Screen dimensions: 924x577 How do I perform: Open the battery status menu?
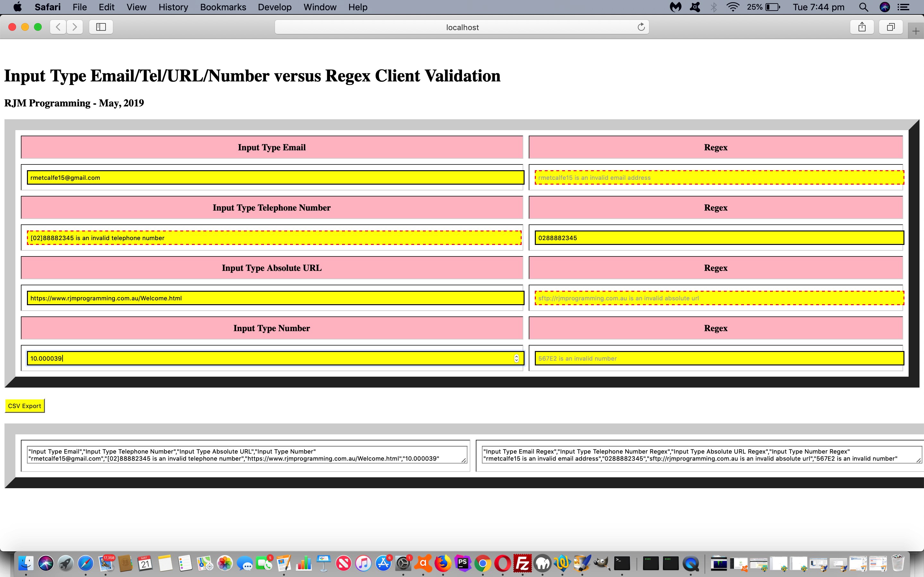[773, 7]
